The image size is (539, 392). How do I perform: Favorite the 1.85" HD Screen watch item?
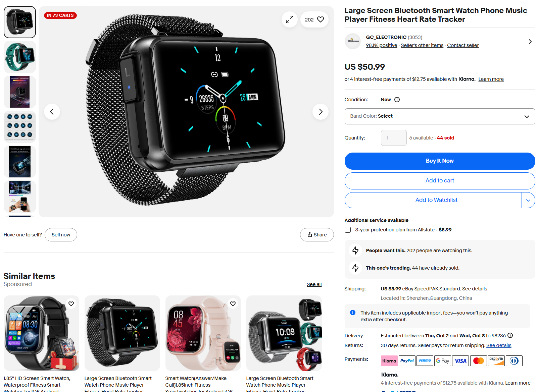(71, 303)
